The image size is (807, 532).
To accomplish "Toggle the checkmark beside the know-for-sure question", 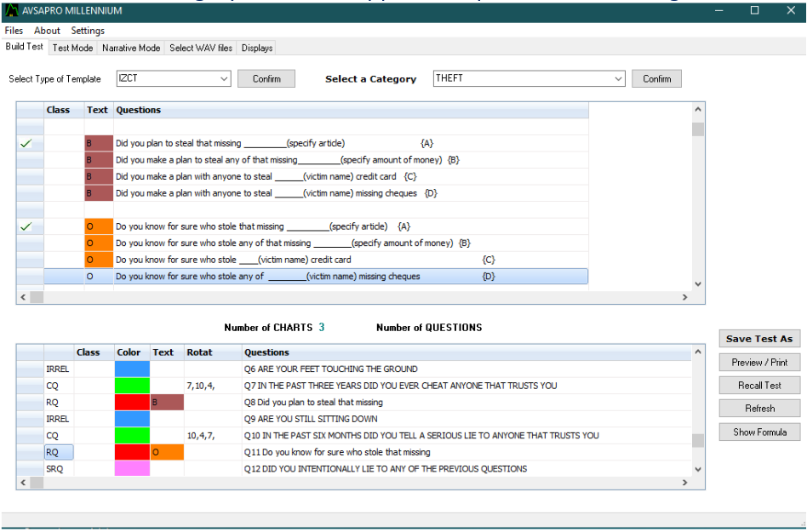I will coord(26,226).
